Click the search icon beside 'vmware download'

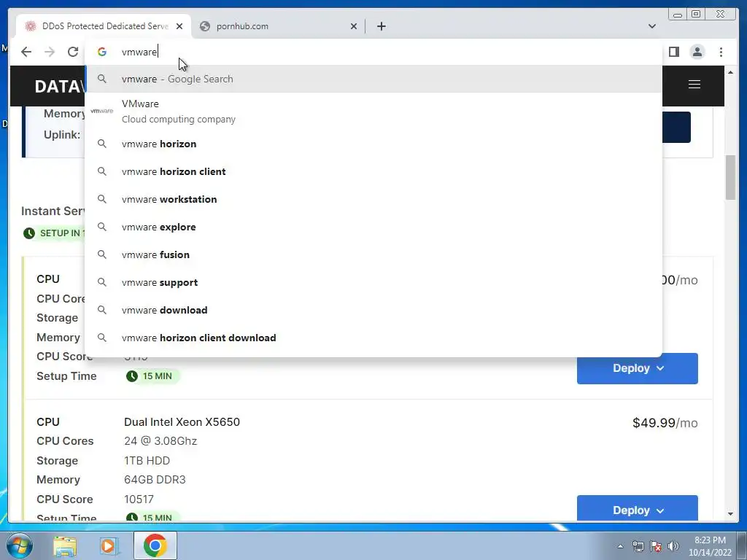pyautogui.click(x=102, y=309)
